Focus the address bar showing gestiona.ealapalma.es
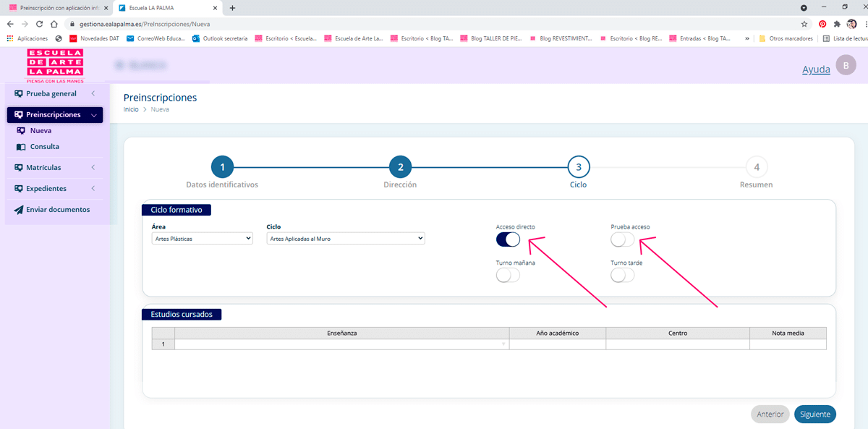The height and width of the screenshot is (429, 868). point(434,24)
